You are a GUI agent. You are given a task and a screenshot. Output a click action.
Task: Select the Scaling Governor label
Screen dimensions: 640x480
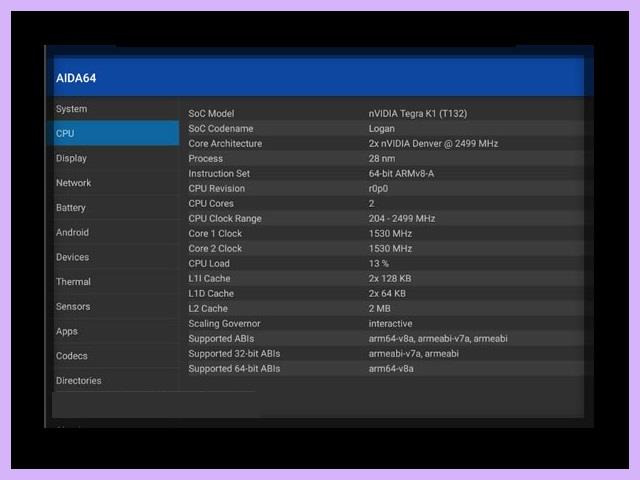click(224, 324)
